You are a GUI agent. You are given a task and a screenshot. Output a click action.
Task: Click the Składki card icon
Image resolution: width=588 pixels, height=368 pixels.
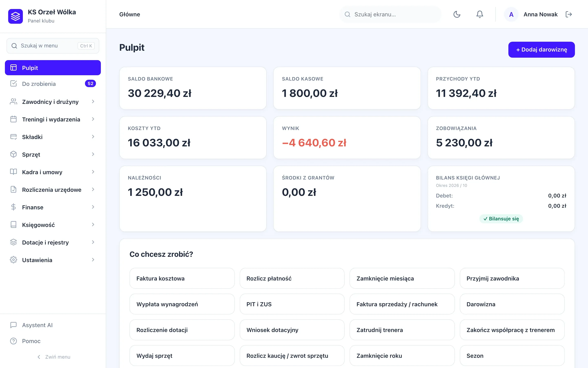click(14, 137)
